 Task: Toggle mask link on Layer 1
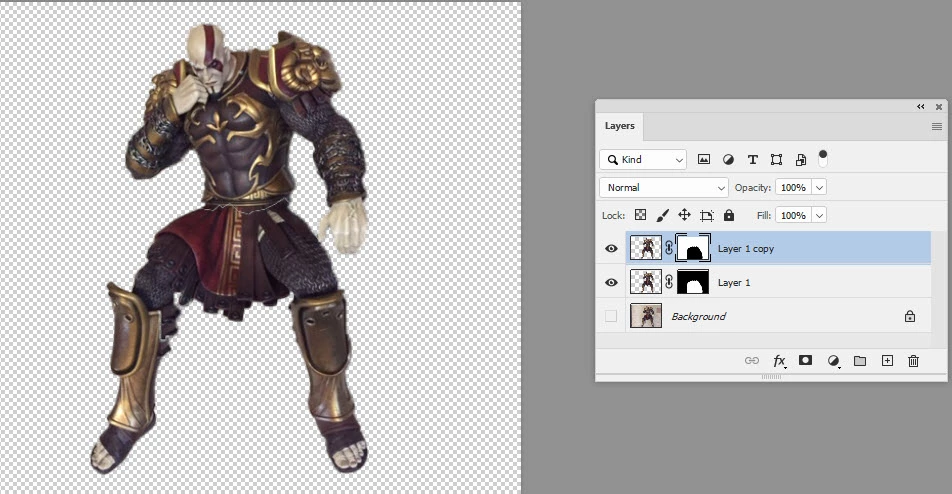[669, 282]
